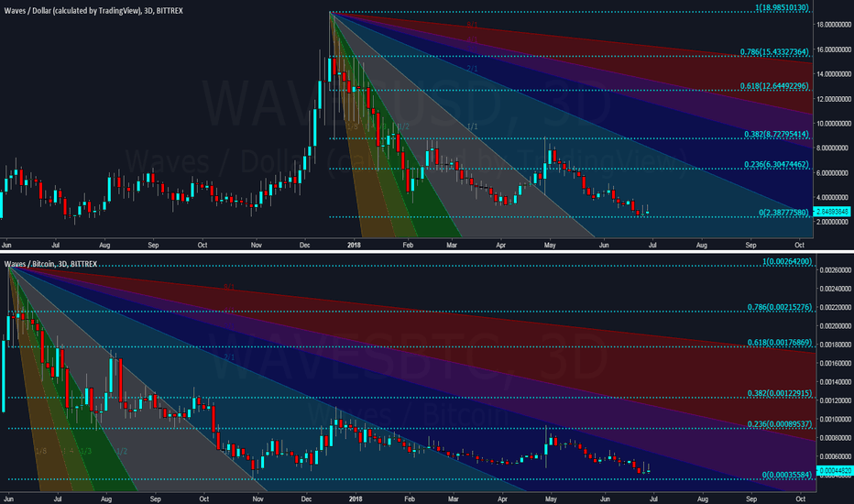Click 4.00000000 on the Dollar price axis

point(833,197)
